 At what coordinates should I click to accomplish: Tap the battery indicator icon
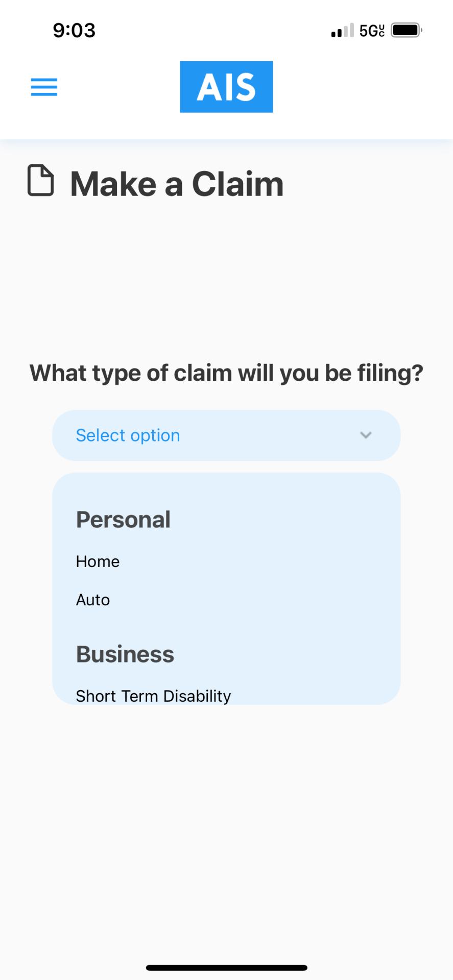pos(407,31)
